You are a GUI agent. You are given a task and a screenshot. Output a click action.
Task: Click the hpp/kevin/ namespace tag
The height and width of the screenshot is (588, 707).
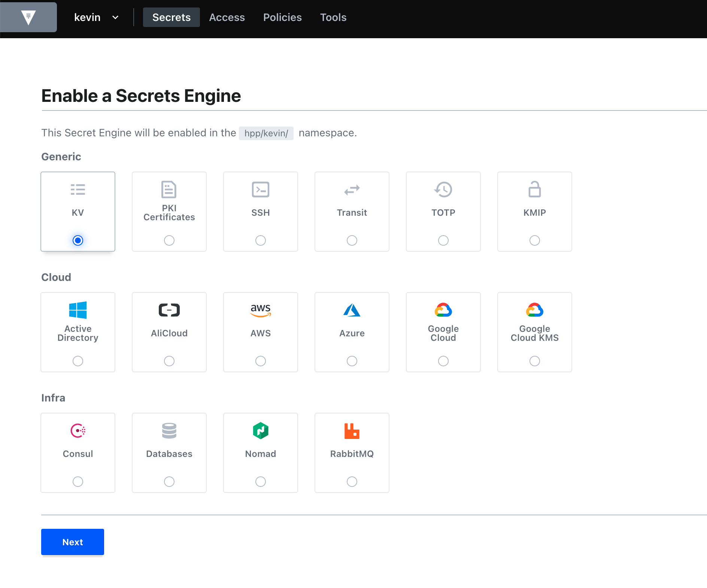click(x=266, y=133)
